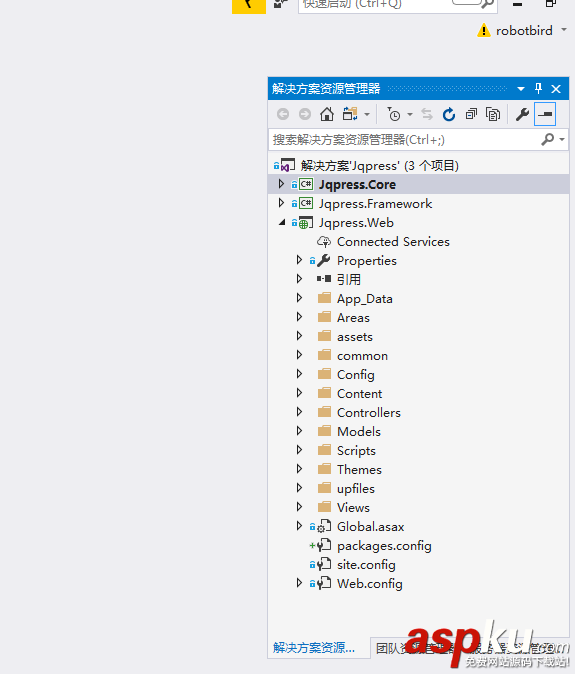Viewport: 575px width, 674px height.
Task: Click the 引用 references icon
Action: point(324,279)
